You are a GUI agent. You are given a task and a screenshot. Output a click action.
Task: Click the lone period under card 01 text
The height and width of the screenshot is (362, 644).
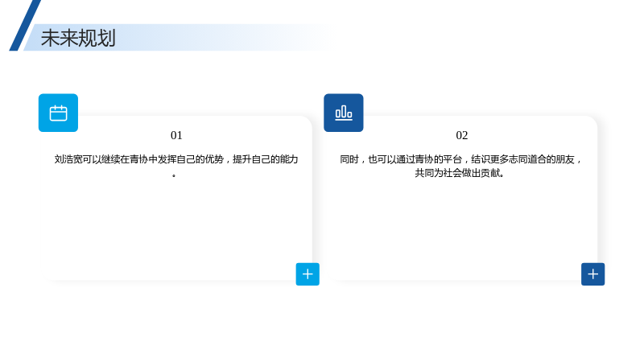click(174, 175)
